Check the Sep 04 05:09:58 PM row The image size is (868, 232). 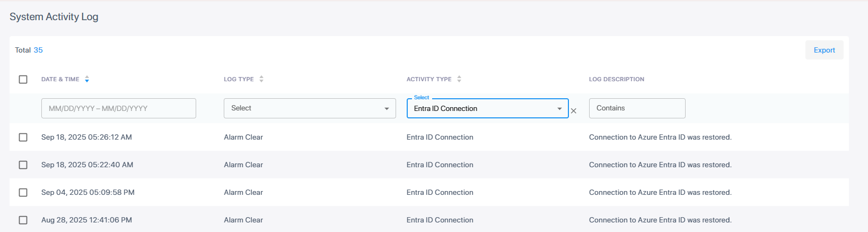[x=23, y=192]
